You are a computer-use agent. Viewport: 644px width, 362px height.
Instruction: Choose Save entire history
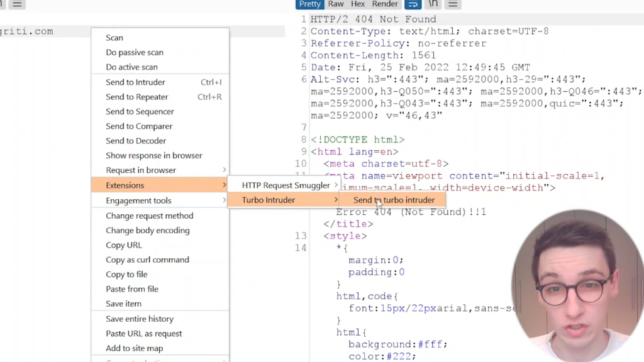tap(160, 319)
